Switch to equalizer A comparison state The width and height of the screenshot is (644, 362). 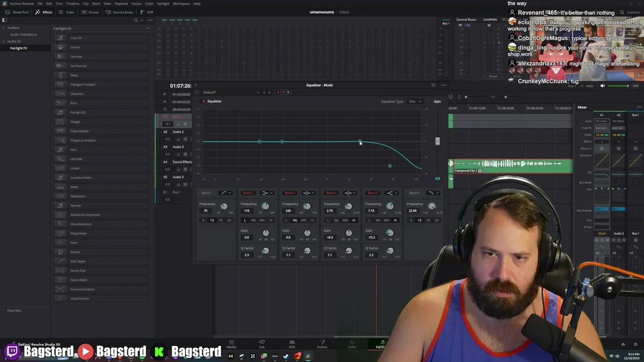point(278,93)
